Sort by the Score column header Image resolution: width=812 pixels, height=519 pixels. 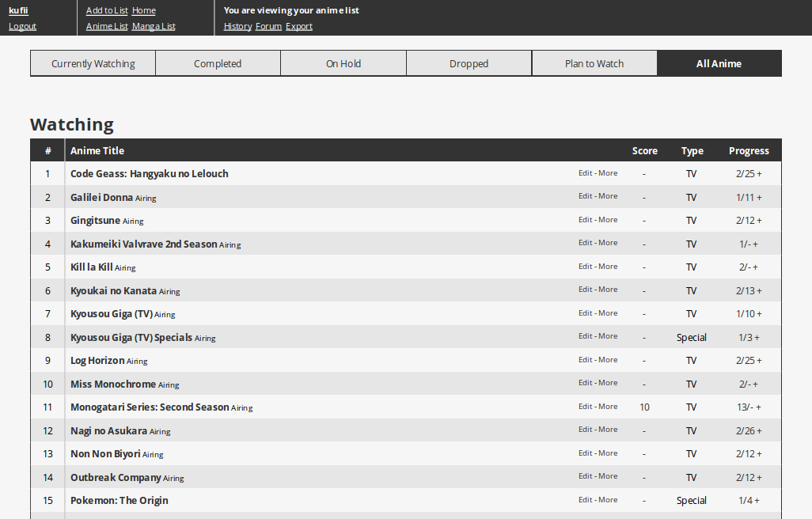click(x=645, y=150)
